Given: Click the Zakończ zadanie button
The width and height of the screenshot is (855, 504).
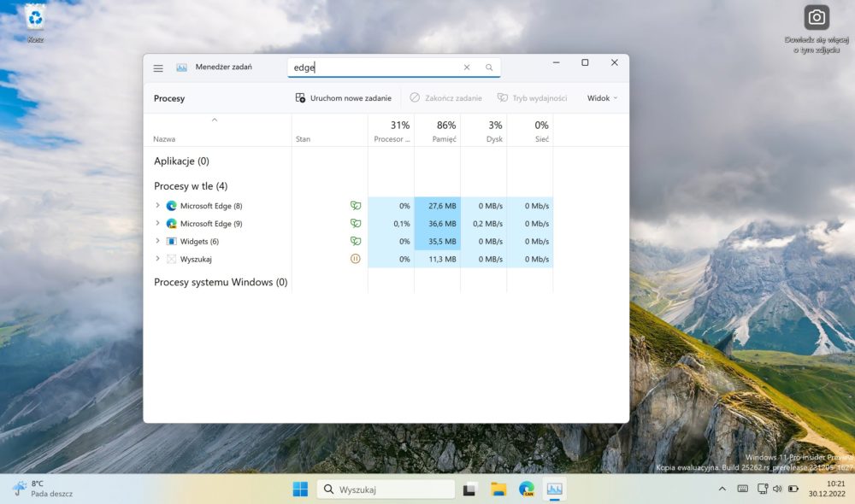Looking at the screenshot, I should [x=446, y=98].
